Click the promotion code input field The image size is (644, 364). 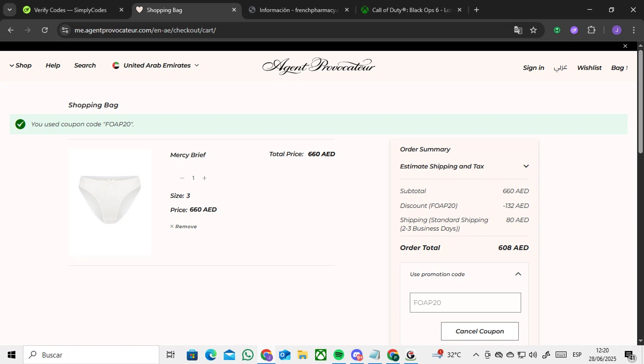click(x=465, y=303)
